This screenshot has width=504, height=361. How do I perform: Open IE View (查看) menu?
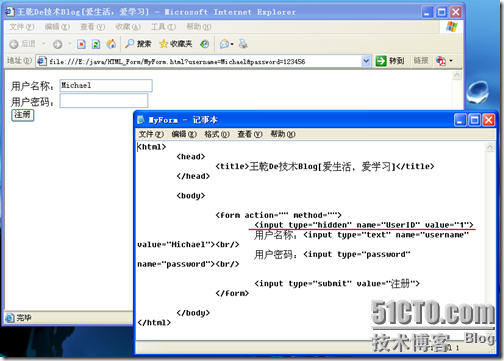93,27
